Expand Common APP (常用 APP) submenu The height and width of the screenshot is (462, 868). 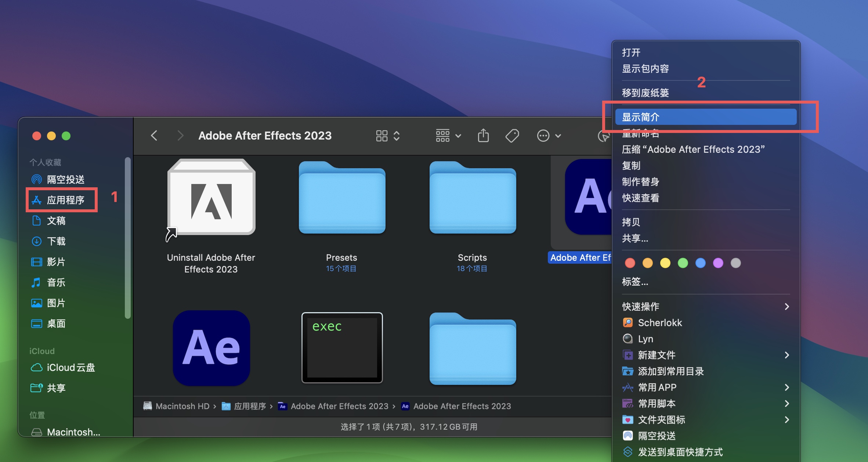pos(706,387)
